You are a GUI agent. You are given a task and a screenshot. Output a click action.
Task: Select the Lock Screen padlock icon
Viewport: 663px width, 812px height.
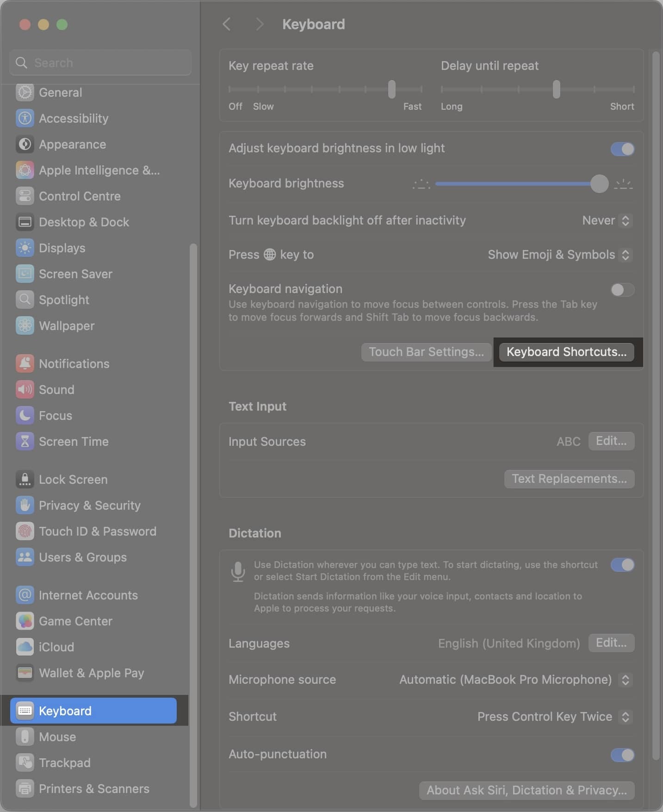25,480
